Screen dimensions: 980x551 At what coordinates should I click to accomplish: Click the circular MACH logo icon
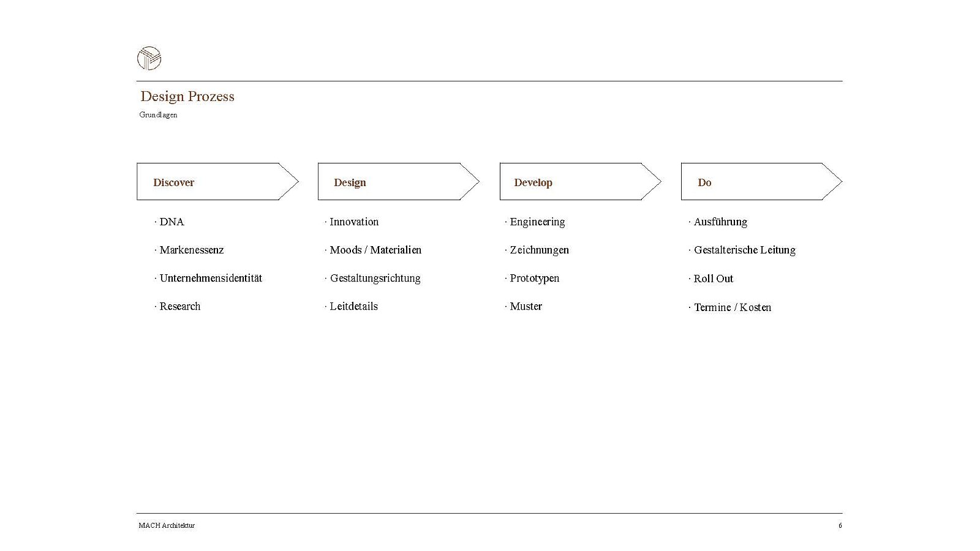point(149,58)
